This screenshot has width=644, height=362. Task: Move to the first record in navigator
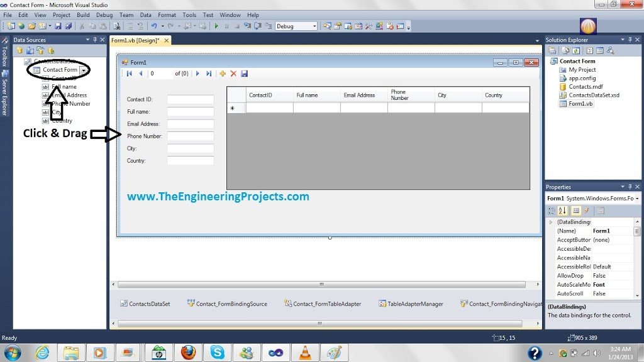tap(130, 74)
